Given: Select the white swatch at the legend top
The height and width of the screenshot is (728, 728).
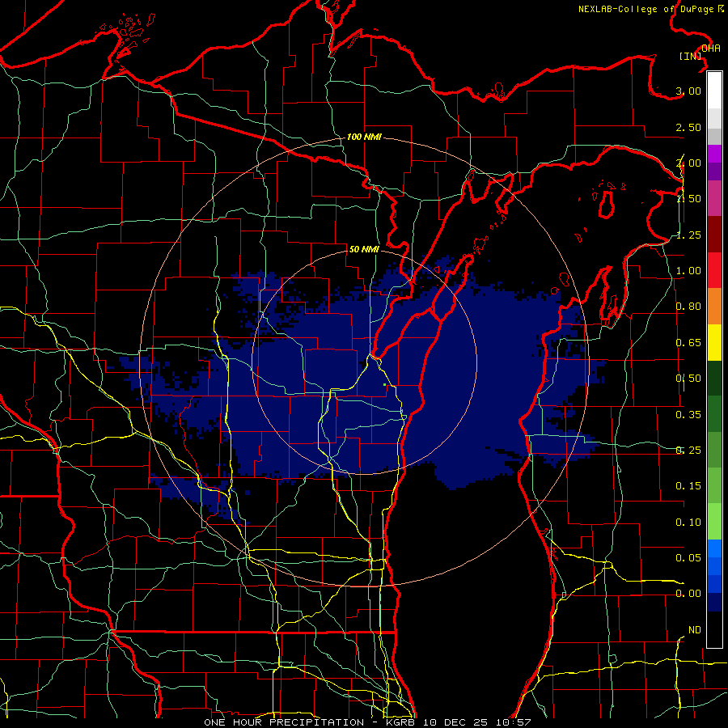Looking at the screenshot, I should 714,91.
